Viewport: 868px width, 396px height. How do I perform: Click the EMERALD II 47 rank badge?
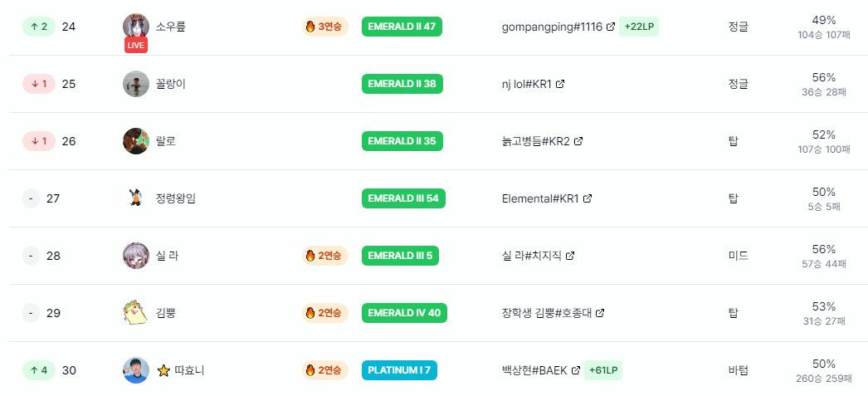[x=402, y=27]
